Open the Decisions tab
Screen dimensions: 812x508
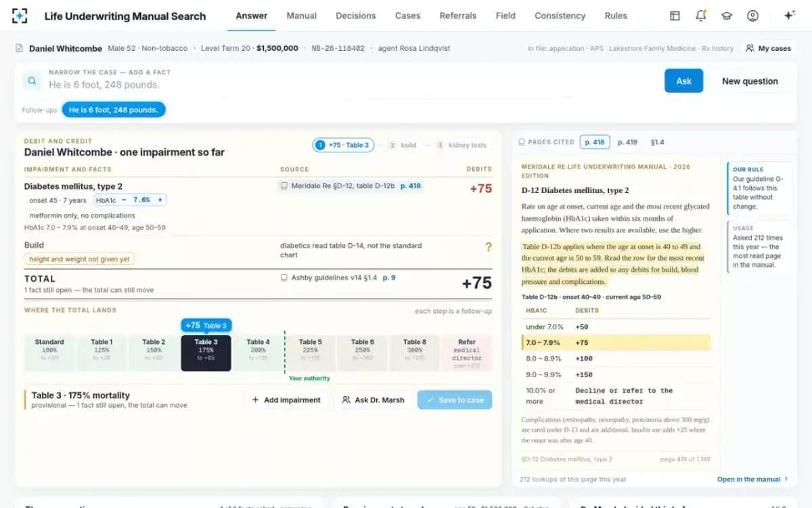356,16
